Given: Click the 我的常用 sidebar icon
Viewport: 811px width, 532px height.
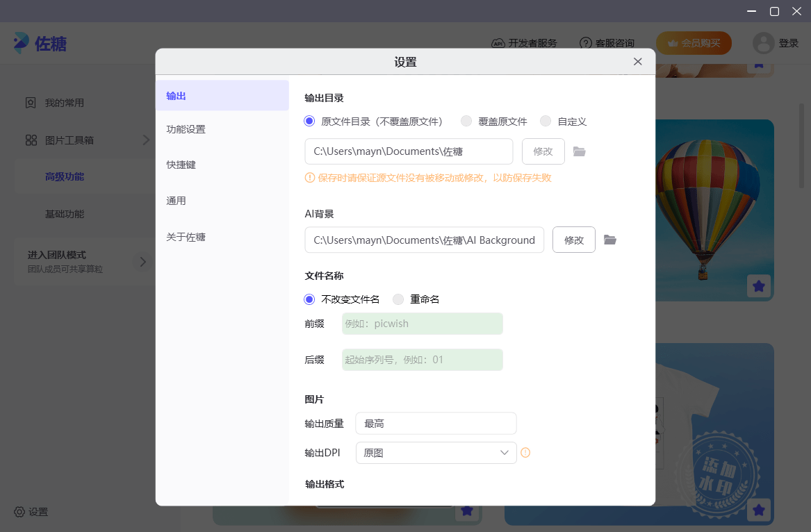Looking at the screenshot, I should (x=31, y=102).
